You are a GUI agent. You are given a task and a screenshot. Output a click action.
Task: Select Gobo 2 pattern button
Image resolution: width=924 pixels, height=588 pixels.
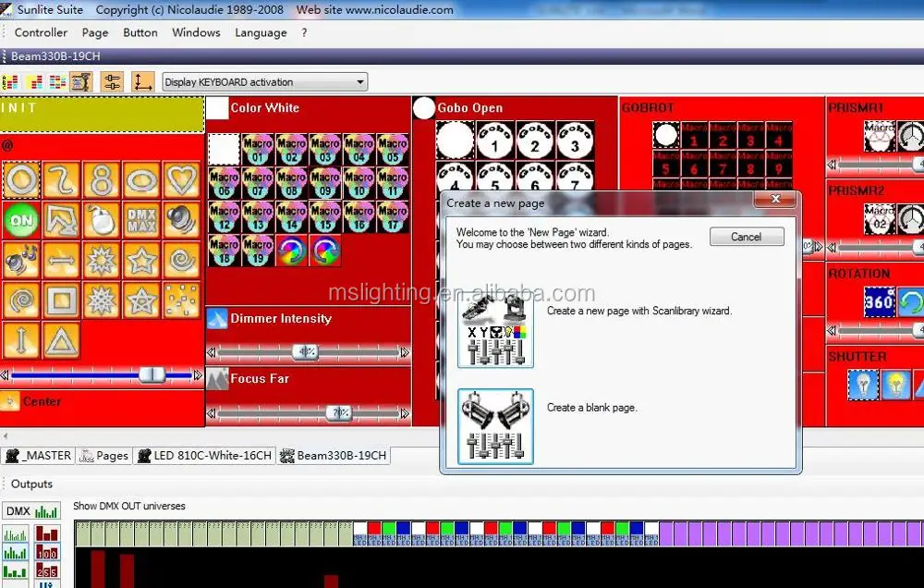(x=534, y=140)
